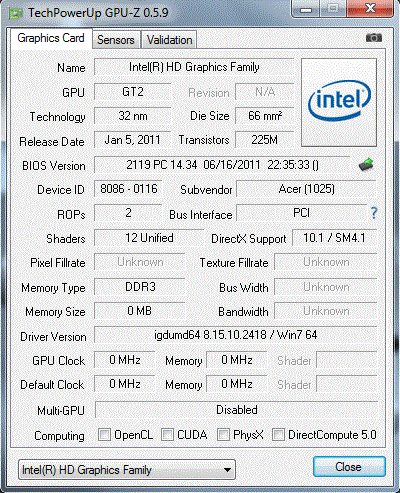Click the Device ID value 8086 - 0116

(128, 189)
